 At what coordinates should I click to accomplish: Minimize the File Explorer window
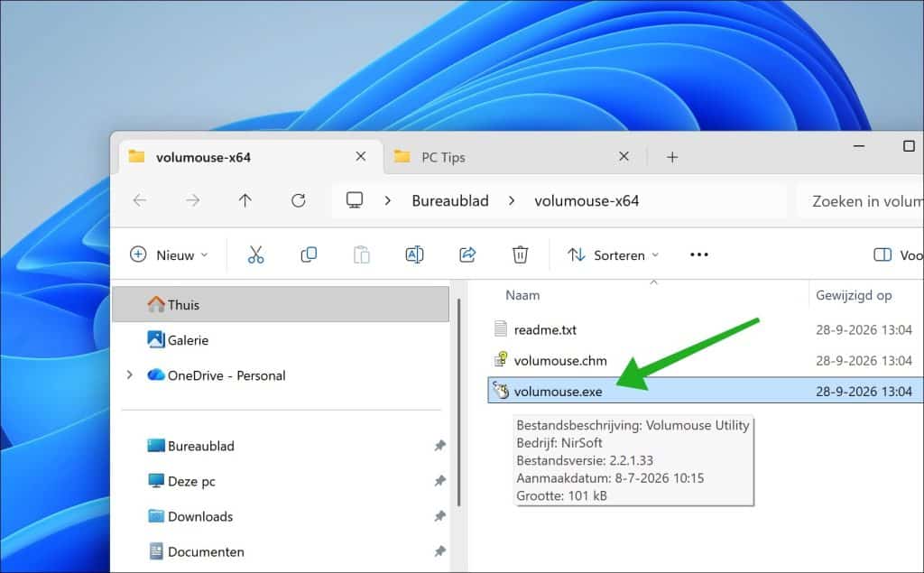[859, 145]
